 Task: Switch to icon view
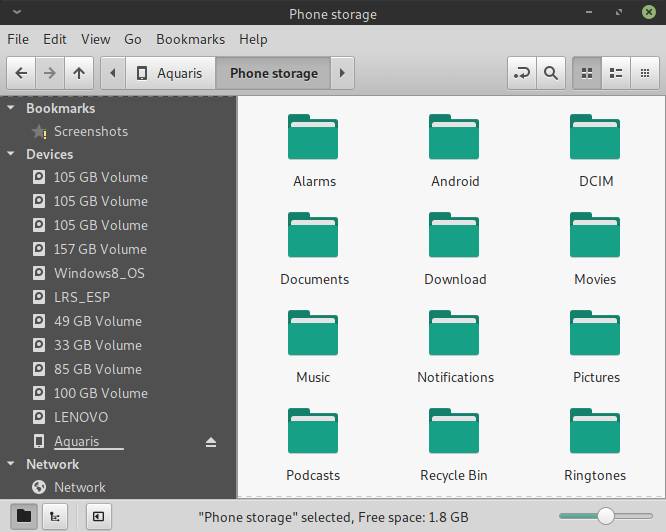(x=587, y=73)
